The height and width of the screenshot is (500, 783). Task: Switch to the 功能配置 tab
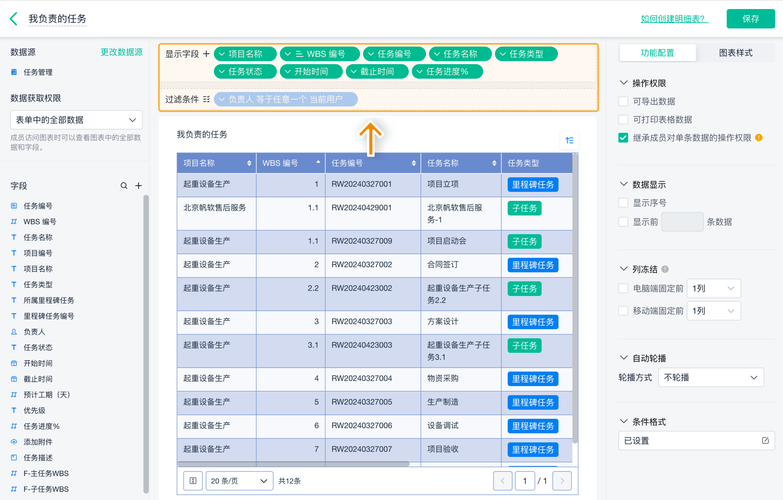[658, 52]
